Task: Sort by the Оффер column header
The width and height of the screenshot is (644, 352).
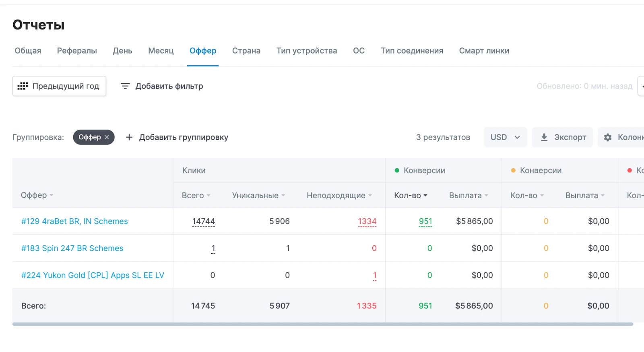Action: point(37,195)
